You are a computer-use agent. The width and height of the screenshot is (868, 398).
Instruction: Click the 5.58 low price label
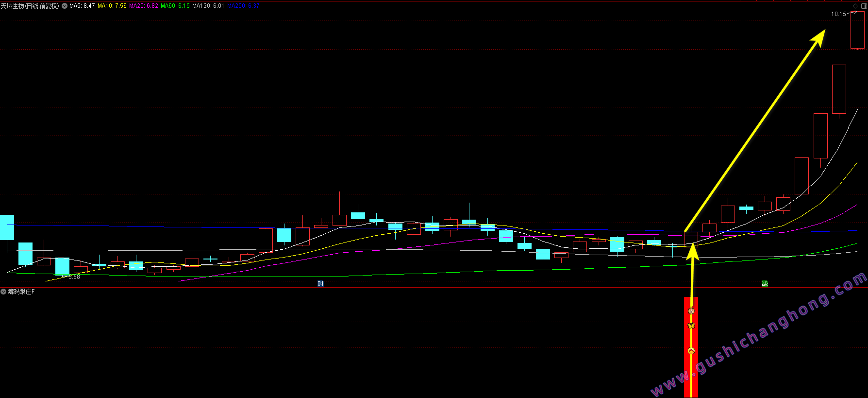click(x=74, y=277)
